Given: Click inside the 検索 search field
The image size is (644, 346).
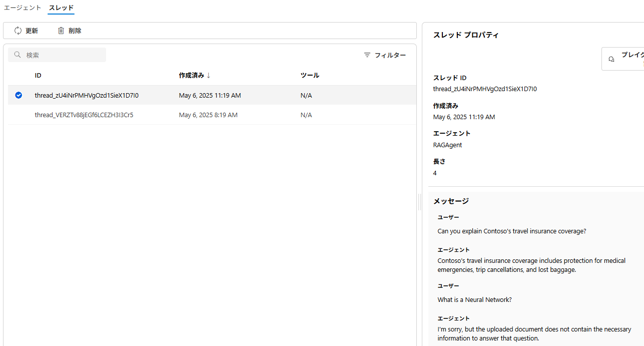Looking at the screenshot, I should (60, 55).
